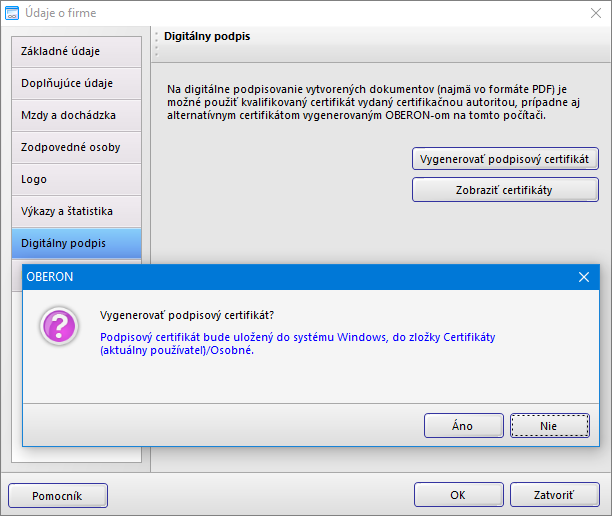Click the Digitálny podpis panel header grip

[x=157, y=44]
